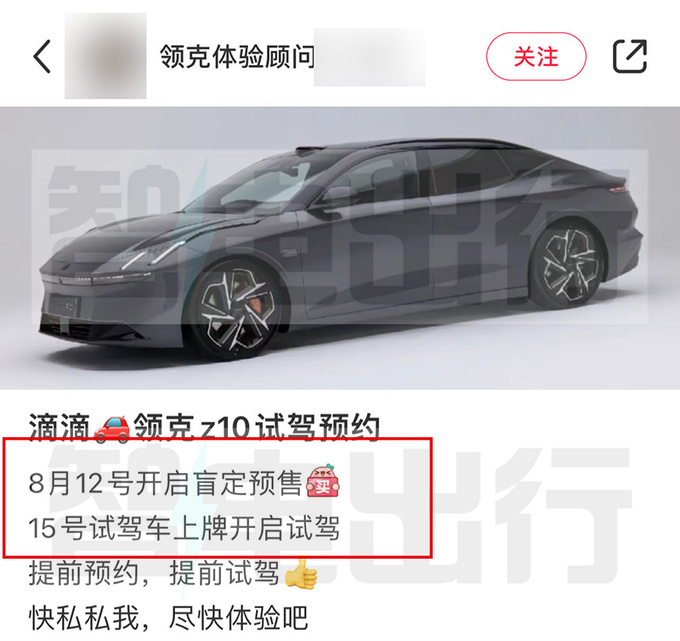Tap the car's dark panoramic roof
680x641 pixels.
(412, 146)
